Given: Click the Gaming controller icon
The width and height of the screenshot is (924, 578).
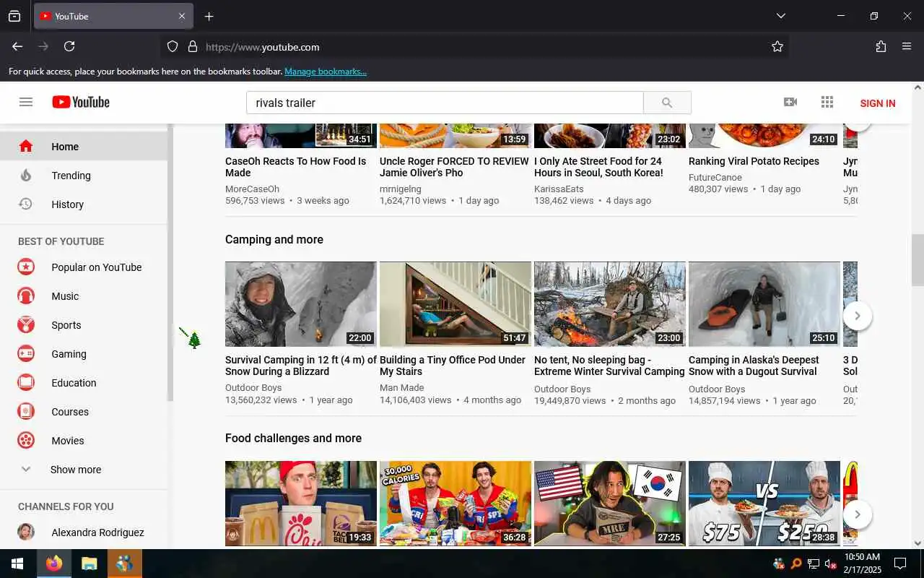Looking at the screenshot, I should [26, 353].
